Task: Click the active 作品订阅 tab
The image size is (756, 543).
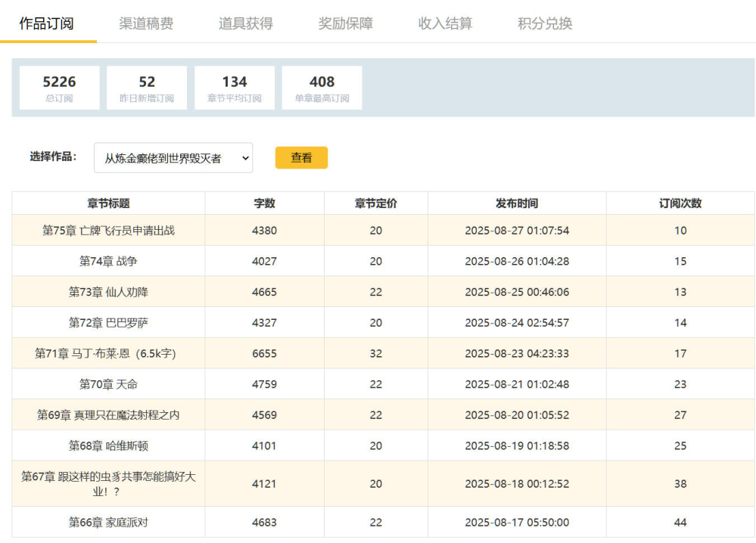Action: [x=47, y=23]
